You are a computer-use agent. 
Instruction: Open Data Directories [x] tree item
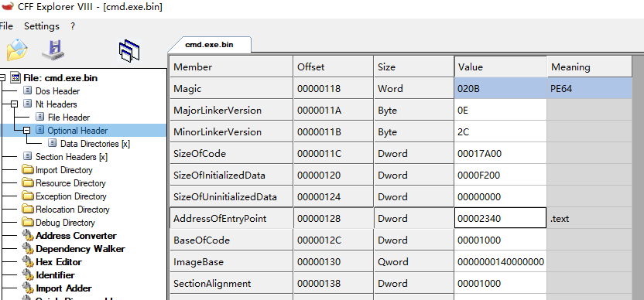click(x=95, y=144)
